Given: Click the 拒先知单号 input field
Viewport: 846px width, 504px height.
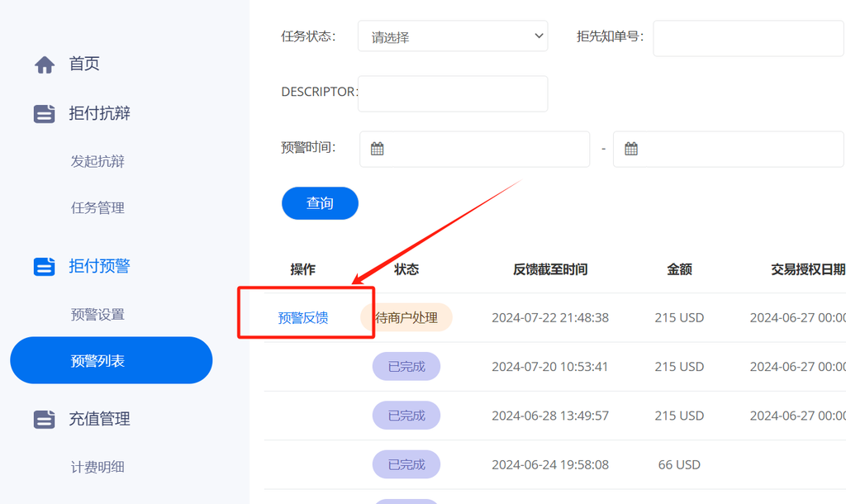Looking at the screenshot, I should click(x=749, y=38).
